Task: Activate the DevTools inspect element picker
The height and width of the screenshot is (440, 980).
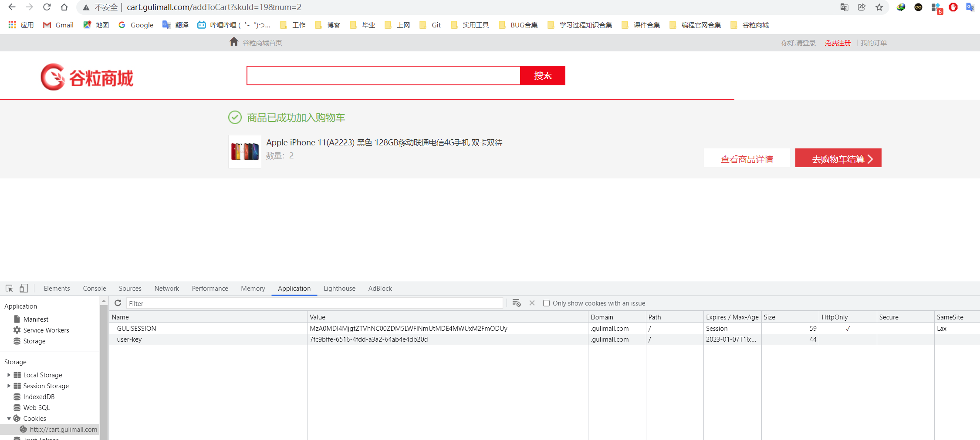Action: (9, 288)
